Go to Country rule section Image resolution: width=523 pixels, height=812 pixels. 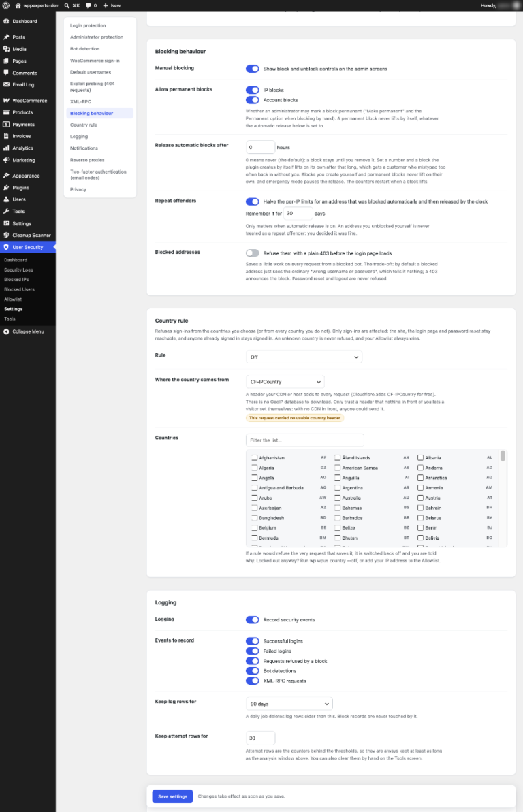84,125
